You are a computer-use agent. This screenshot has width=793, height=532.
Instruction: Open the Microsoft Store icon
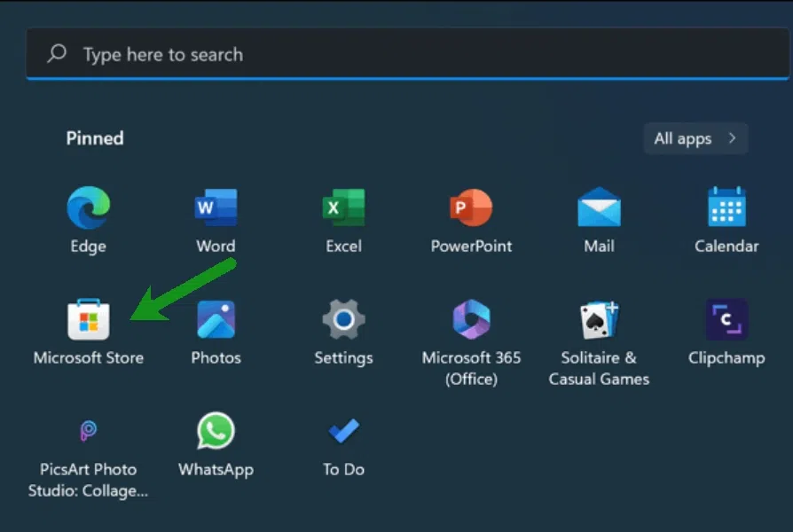click(x=89, y=319)
